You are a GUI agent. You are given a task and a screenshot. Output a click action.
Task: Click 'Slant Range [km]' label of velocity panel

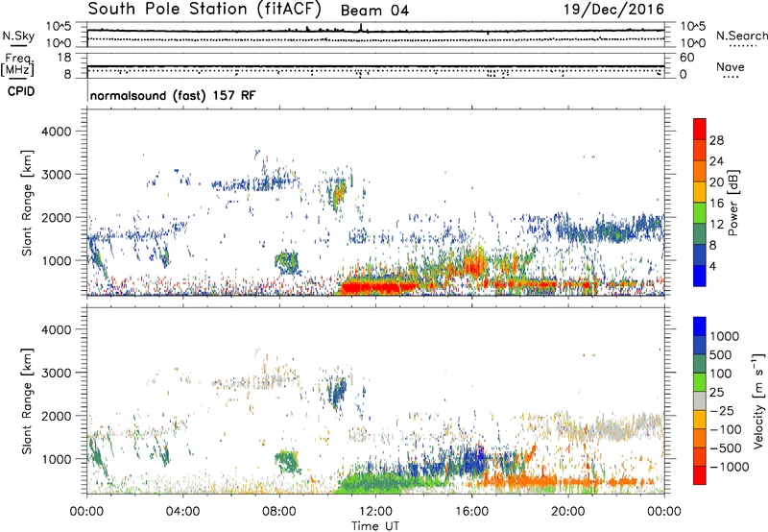27,400
